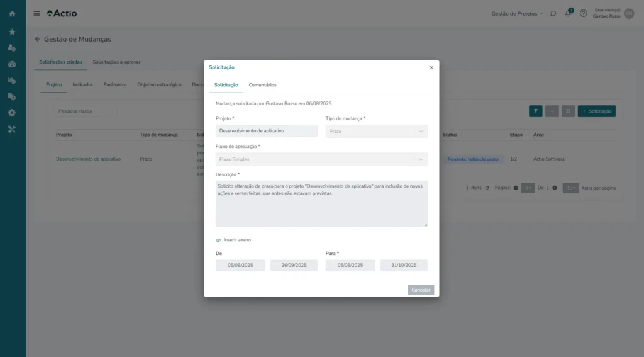This screenshot has width=644, height=357.
Task: Open favorites star in sidebar
Action: tap(12, 31)
